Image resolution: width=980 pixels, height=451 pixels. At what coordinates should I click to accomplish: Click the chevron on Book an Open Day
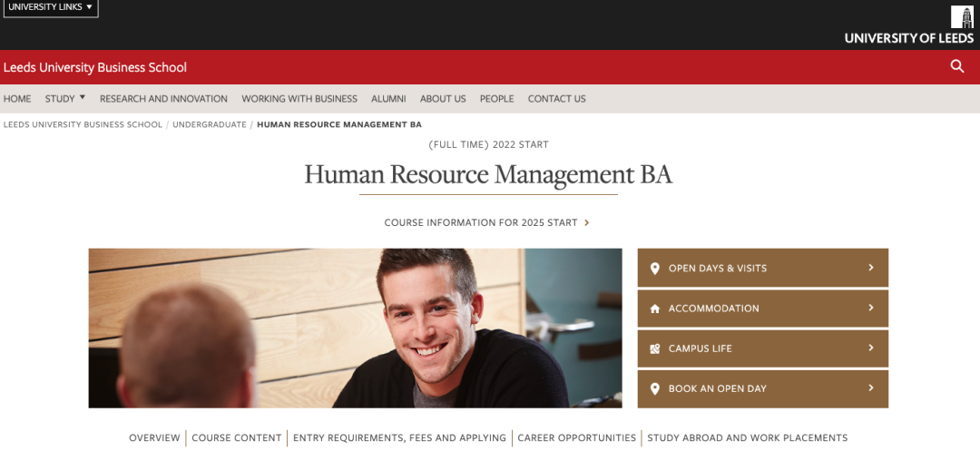[870, 387]
